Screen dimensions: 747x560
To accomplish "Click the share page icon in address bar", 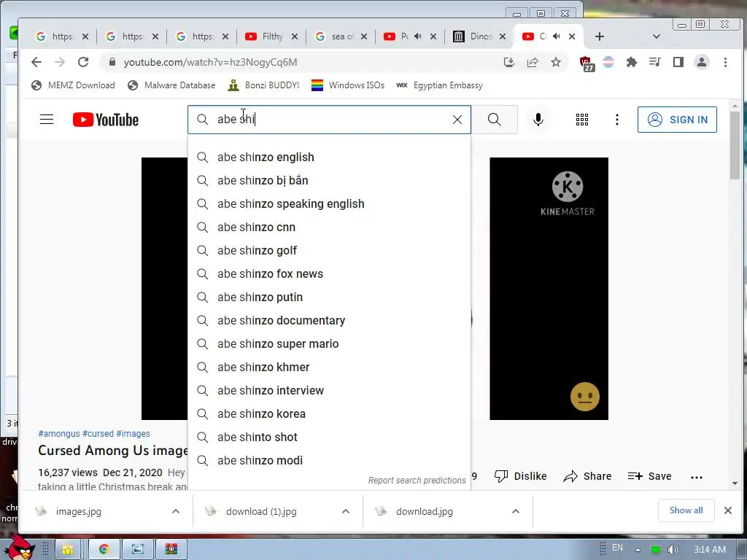I will 532,62.
